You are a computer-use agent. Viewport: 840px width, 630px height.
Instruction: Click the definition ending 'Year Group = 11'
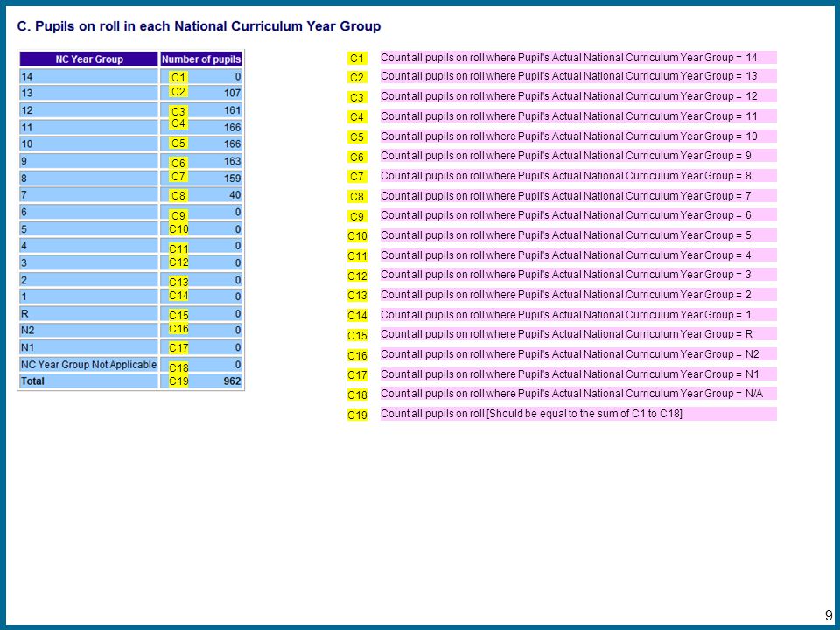[578, 116]
